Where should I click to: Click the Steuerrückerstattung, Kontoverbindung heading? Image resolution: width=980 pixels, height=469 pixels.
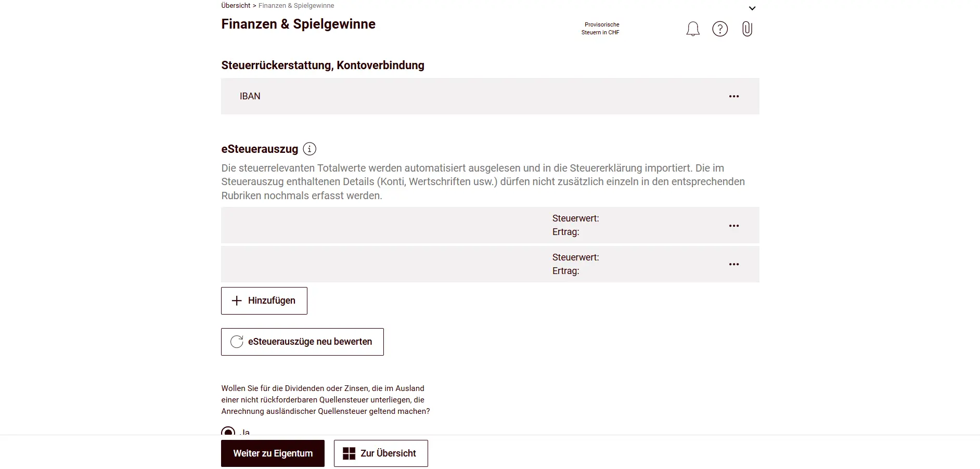tap(323, 66)
